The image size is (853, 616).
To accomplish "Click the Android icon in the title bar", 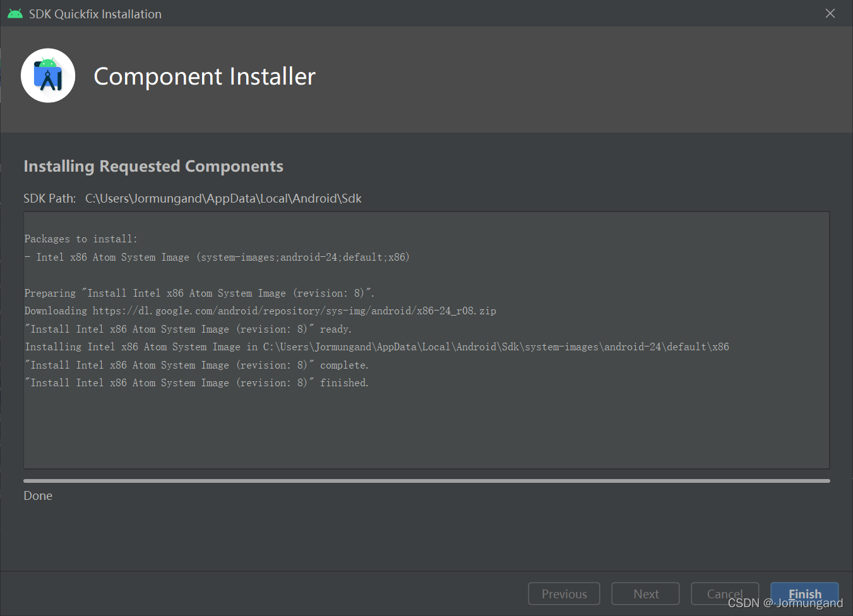I will [15, 13].
